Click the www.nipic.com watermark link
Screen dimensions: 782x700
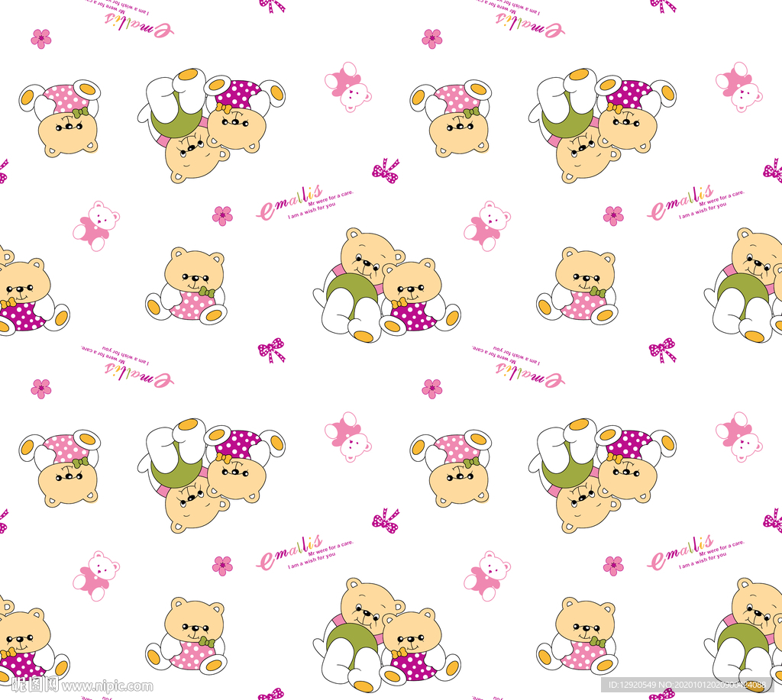(108, 686)
